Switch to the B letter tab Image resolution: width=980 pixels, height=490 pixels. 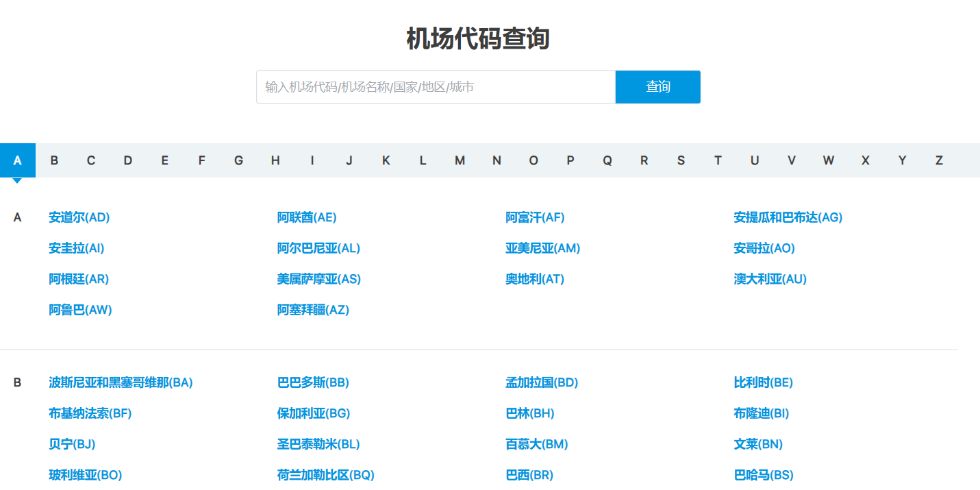pyautogui.click(x=54, y=160)
